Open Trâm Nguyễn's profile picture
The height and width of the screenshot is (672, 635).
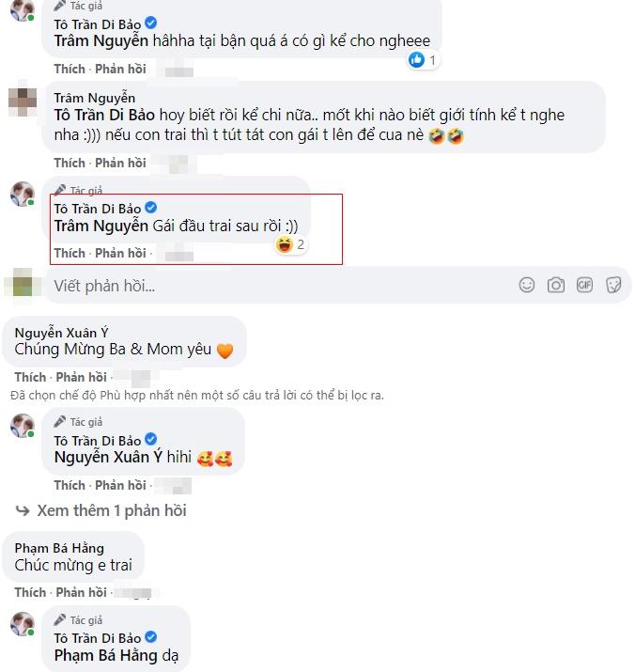click(x=23, y=100)
